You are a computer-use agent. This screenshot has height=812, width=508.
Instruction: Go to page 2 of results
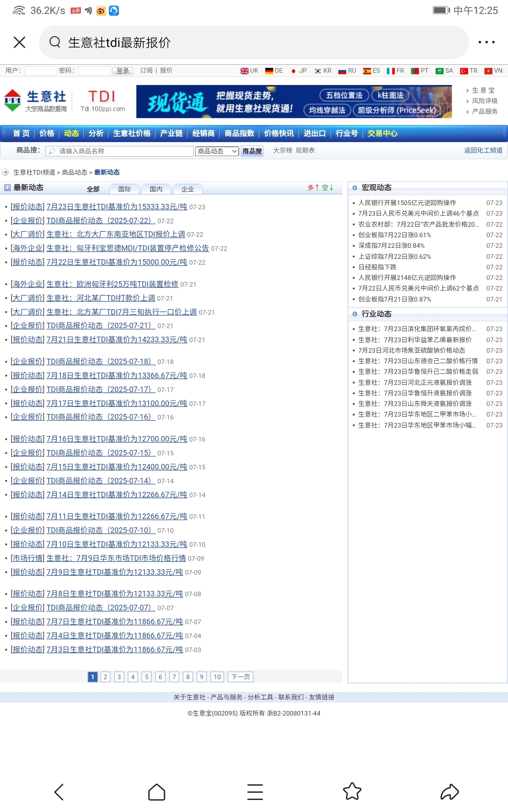tap(105, 677)
